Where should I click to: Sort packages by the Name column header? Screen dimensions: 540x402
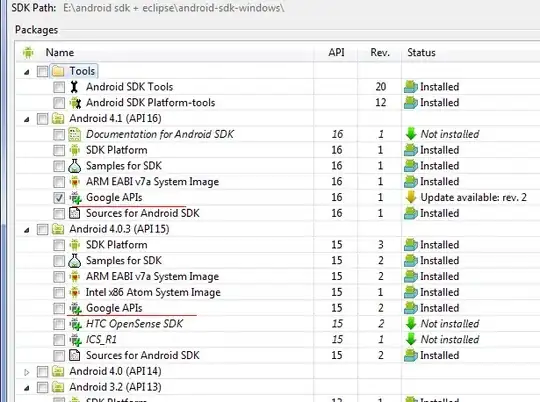(60, 52)
